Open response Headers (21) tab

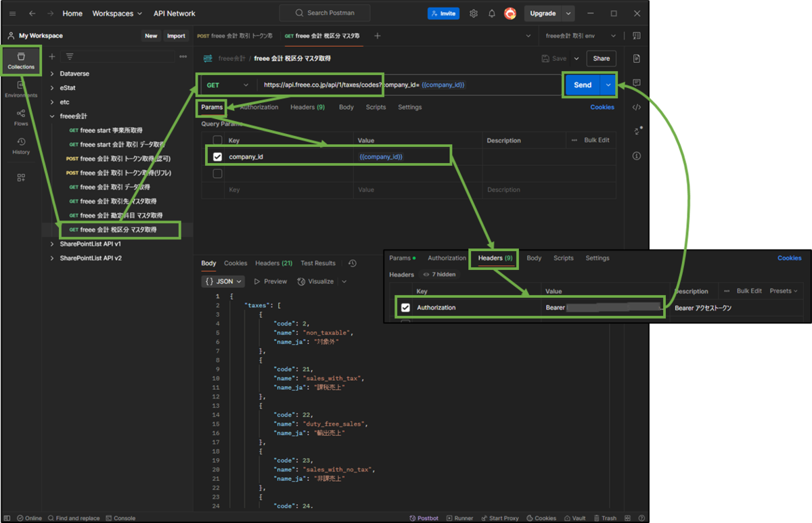(273, 263)
